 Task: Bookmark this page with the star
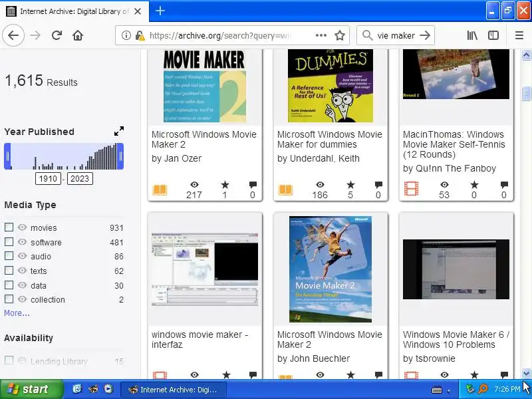[x=340, y=35]
